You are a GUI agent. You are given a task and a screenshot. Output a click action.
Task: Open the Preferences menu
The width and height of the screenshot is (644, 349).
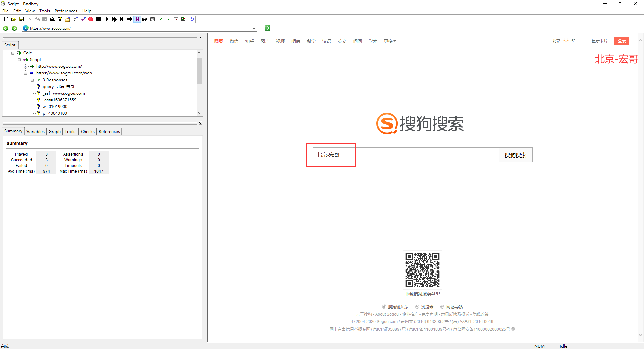point(66,11)
